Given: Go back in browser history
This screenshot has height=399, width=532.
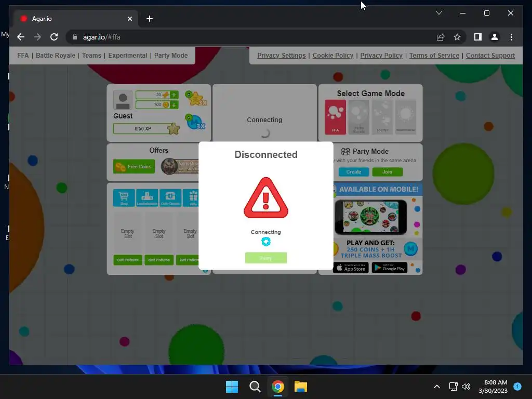Looking at the screenshot, I should 21,37.
